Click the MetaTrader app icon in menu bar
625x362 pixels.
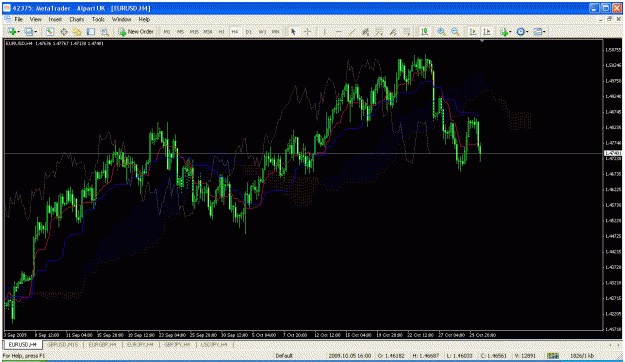(8, 19)
